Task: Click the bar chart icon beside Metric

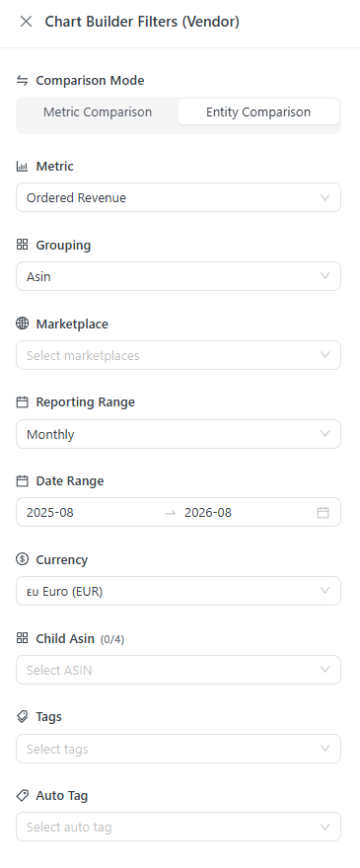Action: click(22, 166)
